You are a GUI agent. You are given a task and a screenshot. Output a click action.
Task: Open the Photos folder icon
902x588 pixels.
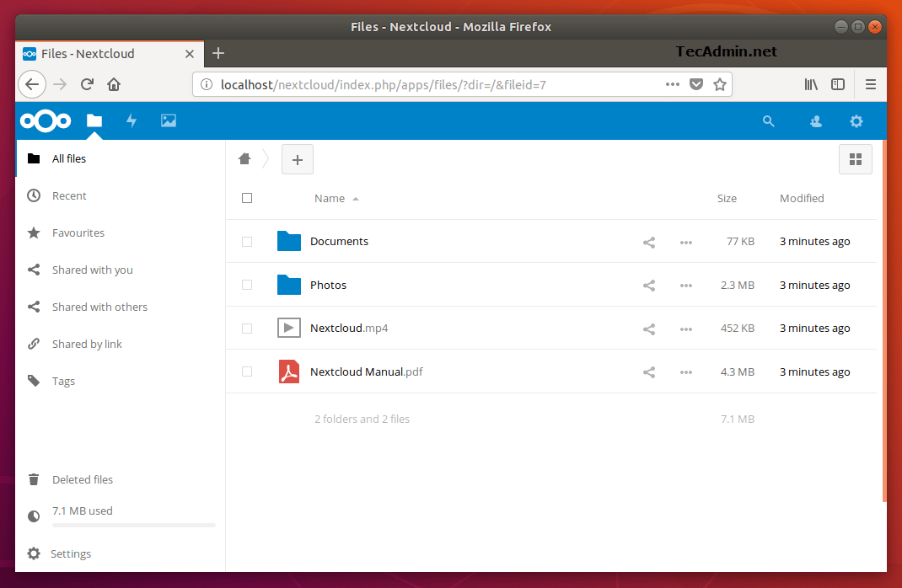click(289, 285)
